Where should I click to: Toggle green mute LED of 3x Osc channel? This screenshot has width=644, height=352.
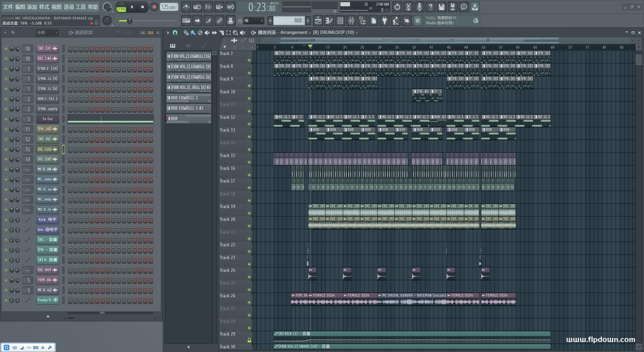click(x=6, y=119)
